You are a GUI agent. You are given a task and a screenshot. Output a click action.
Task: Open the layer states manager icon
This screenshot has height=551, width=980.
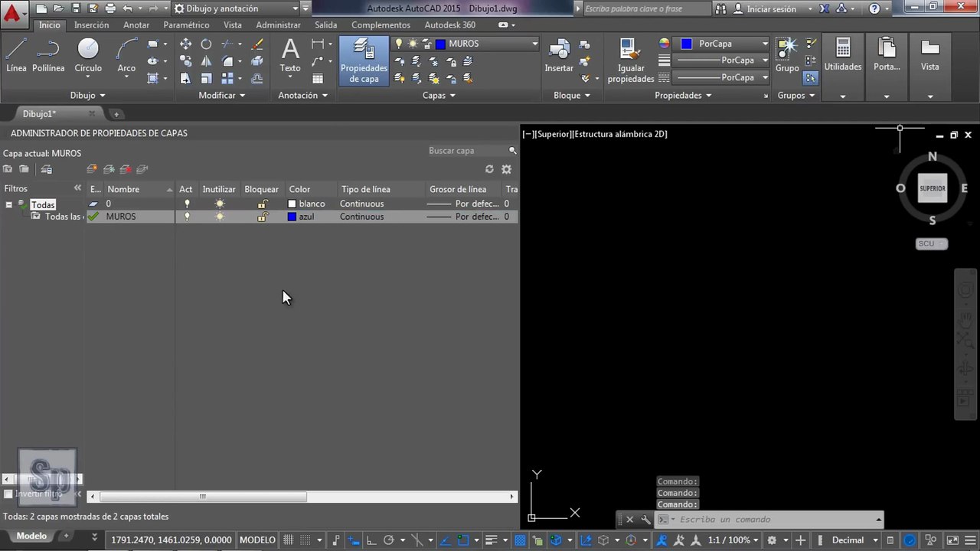click(x=47, y=169)
